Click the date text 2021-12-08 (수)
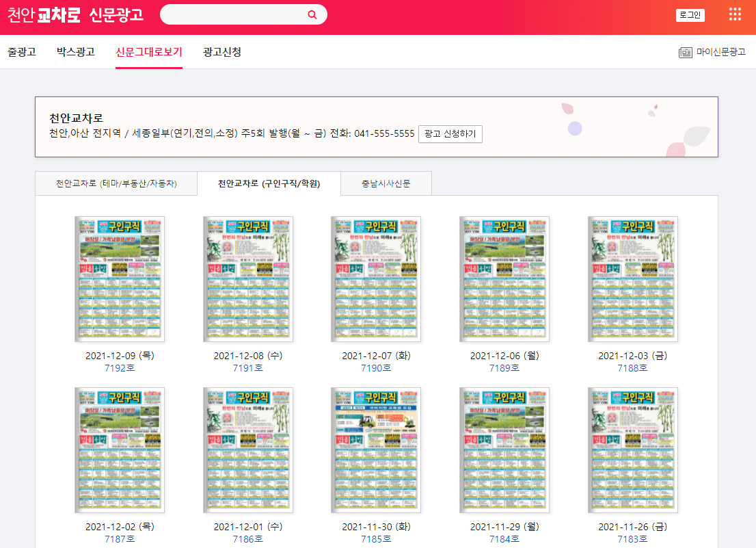 tap(248, 356)
